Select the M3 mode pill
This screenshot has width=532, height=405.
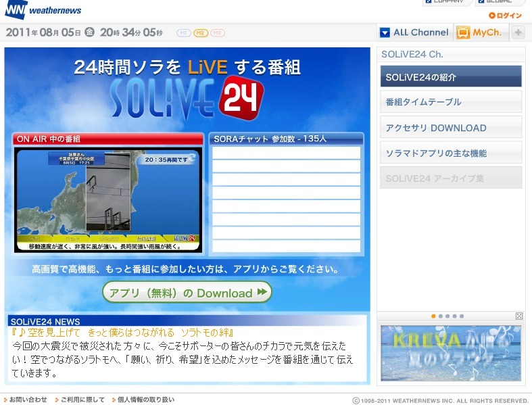tap(218, 33)
